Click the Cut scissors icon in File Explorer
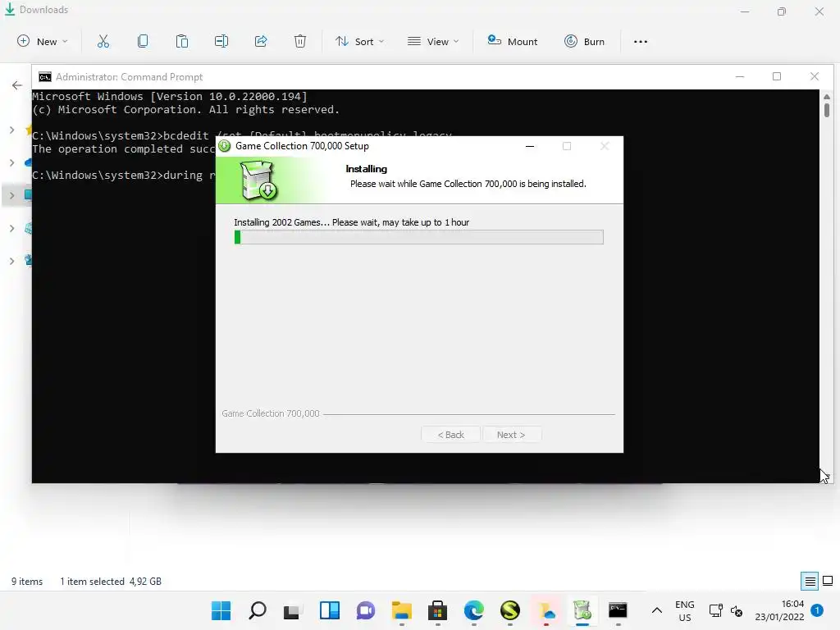840x630 pixels. pos(103,41)
